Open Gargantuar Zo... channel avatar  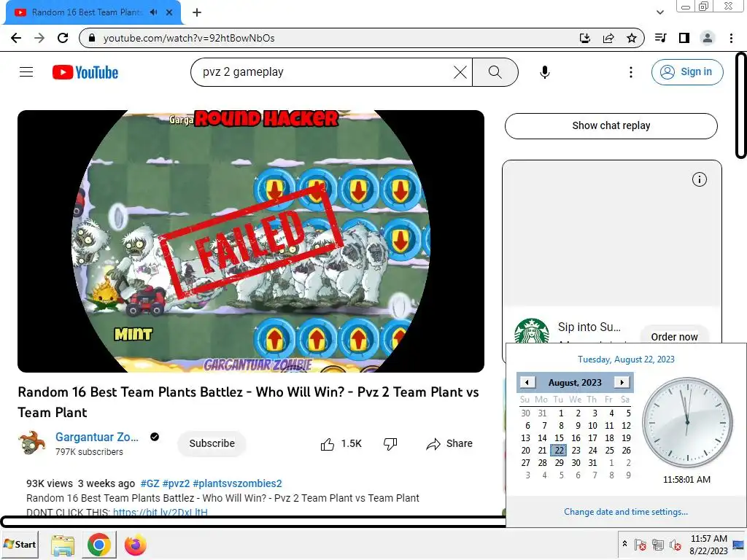tap(32, 443)
